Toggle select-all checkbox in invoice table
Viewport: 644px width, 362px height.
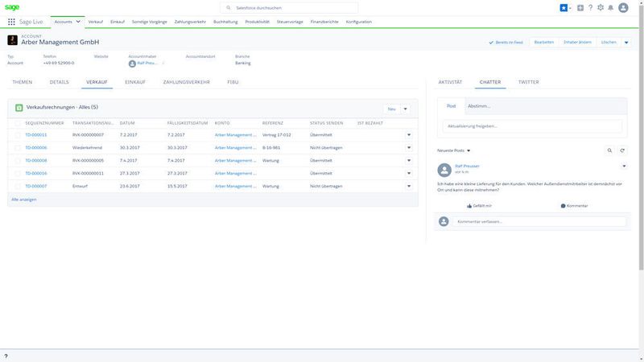tap(17, 123)
